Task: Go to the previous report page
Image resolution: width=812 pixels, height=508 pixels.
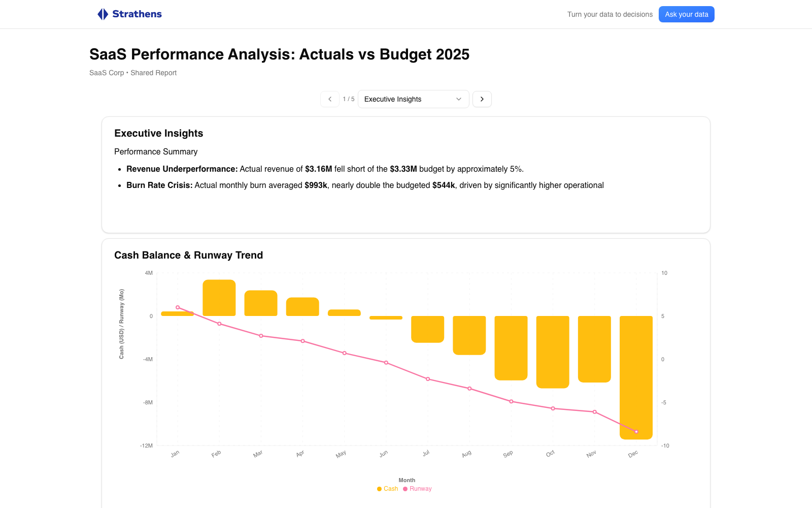Action: 330,99
